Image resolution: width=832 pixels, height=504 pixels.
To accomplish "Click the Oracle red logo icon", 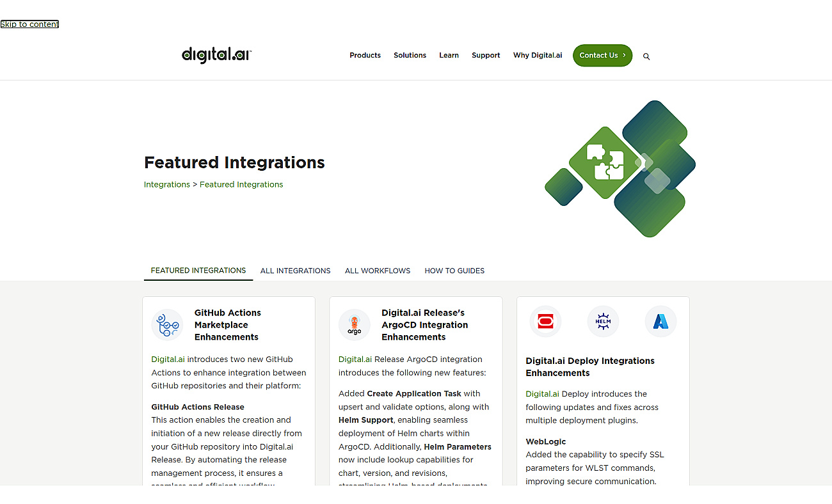I will pyautogui.click(x=545, y=321).
